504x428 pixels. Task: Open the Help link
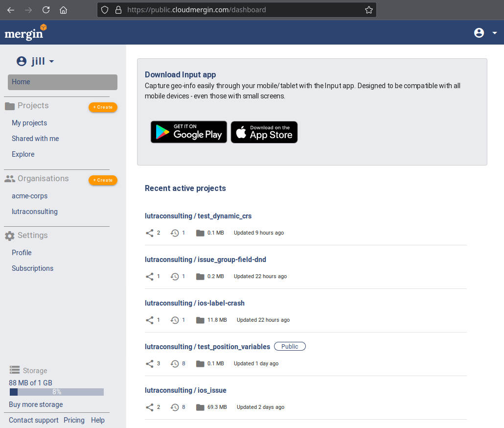(98, 420)
